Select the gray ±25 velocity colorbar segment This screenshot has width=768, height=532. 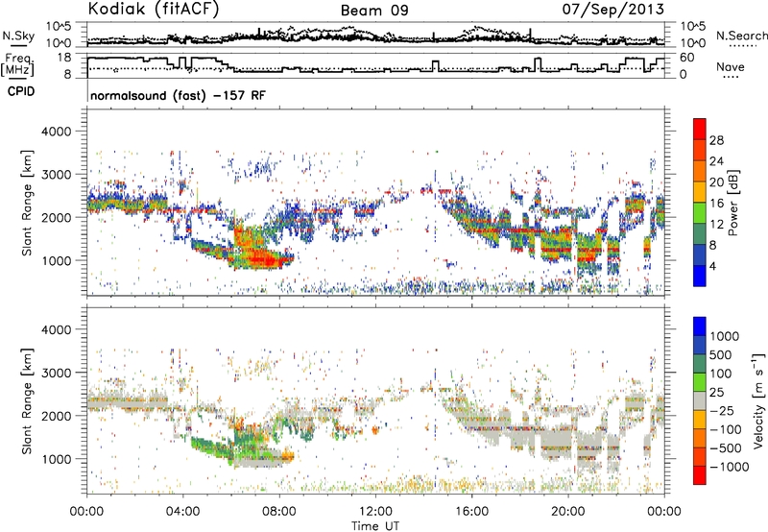pyautogui.click(x=700, y=400)
